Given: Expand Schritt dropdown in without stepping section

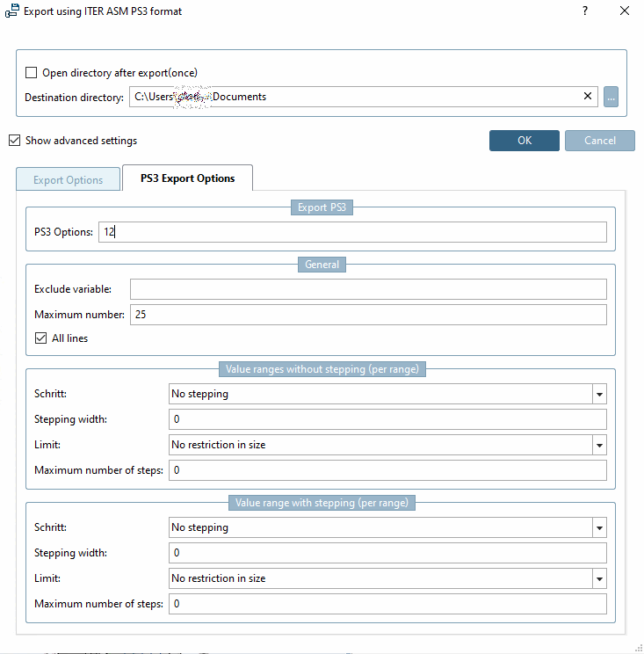Looking at the screenshot, I should 599,394.
